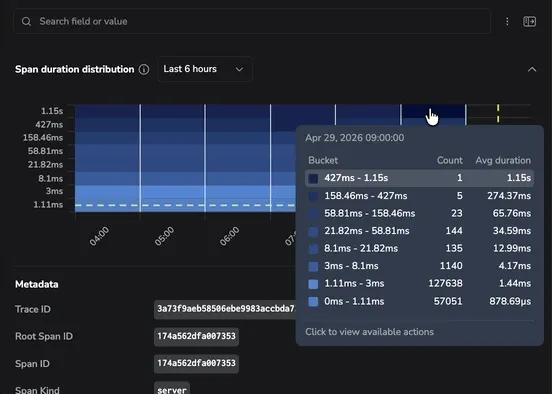Toggle the side panel layout icon

tap(529, 21)
